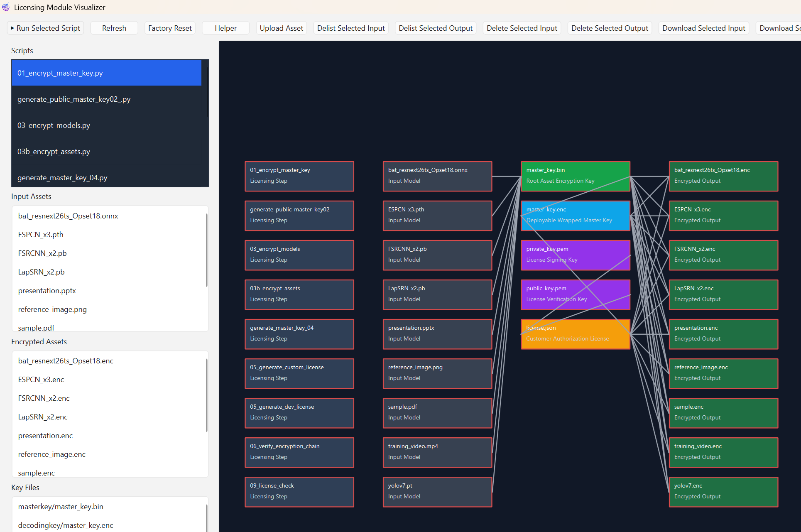This screenshot has height=532, width=801.
Task: Select LapSRN_x2.enc in Encrypted Assets list
Action: pyautogui.click(x=109, y=417)
